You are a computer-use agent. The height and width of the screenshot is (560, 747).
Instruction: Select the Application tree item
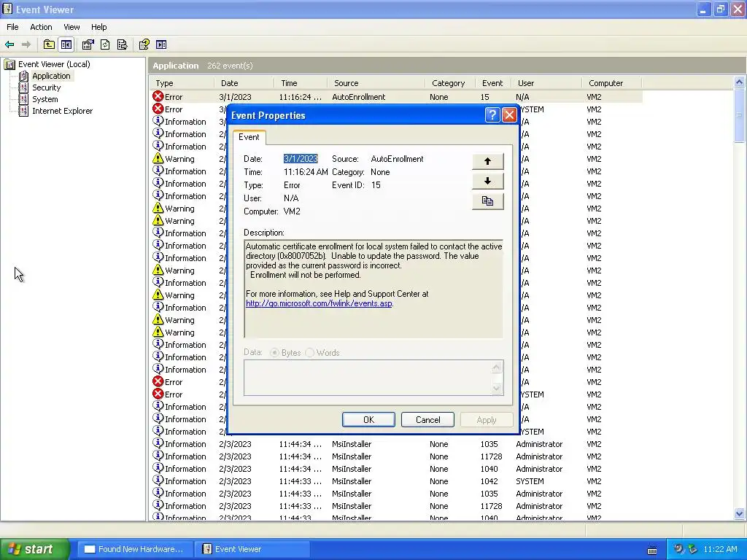coord(51,76)
